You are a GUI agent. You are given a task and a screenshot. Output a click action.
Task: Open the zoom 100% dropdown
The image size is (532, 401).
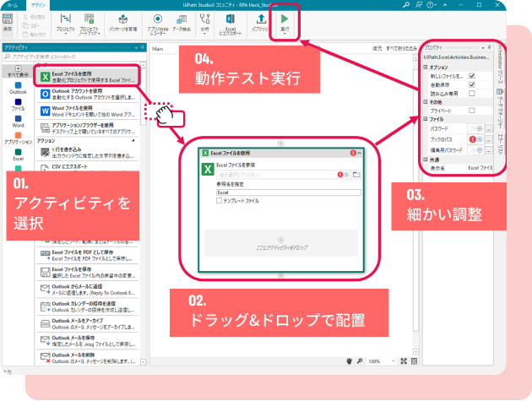[393, 361]
